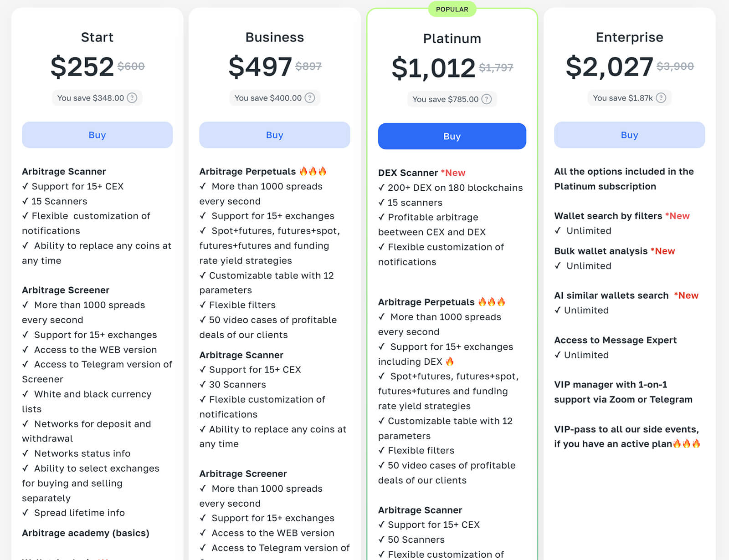
Task: Click 'Arbitrage academy (basics)' heading
Action: point(86,533)
